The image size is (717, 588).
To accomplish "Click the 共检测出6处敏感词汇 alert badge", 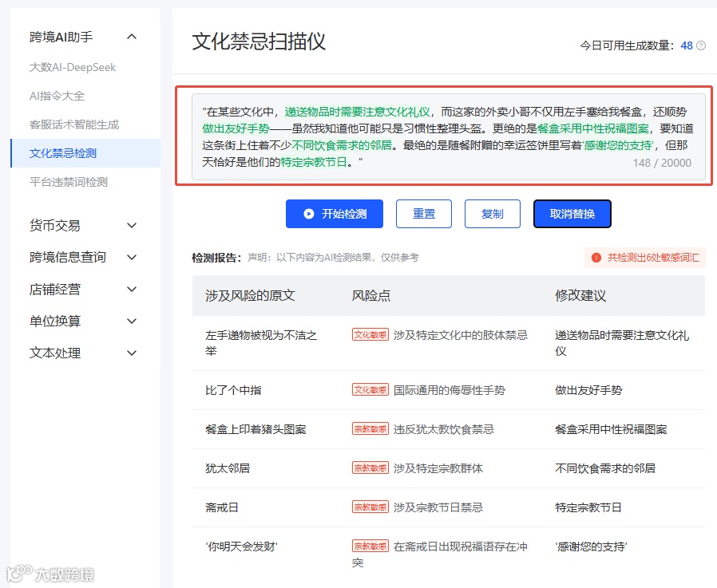I will 645,258.
